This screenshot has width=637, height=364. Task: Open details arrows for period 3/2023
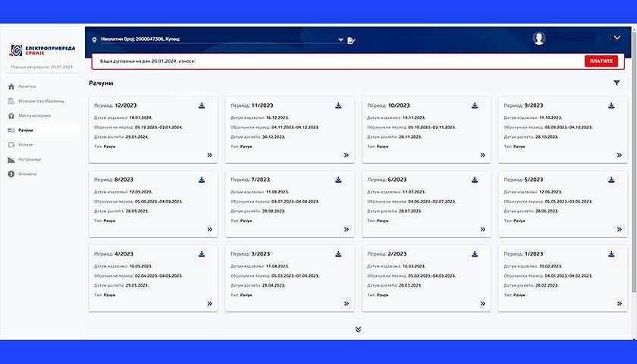[x=346, y=304]
